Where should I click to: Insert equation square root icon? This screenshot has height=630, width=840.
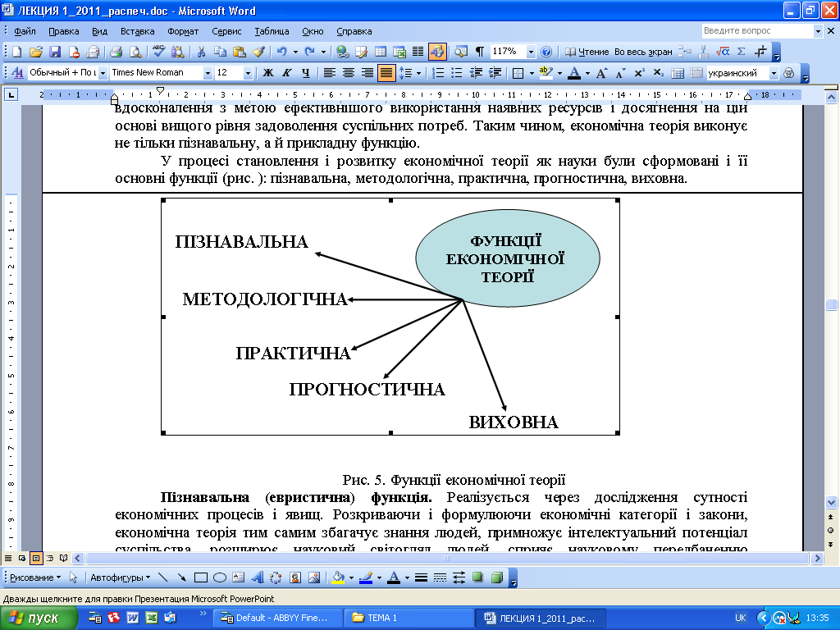(x=723, y=52)
